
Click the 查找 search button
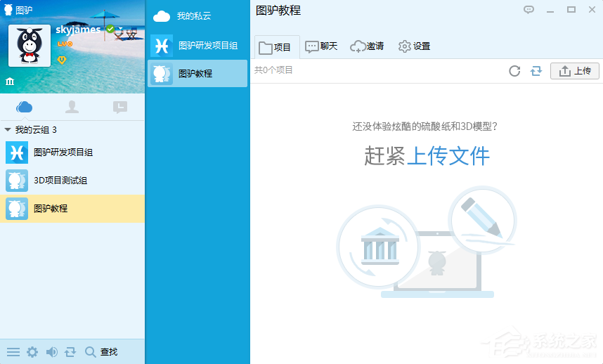click(x=101, y=351)
